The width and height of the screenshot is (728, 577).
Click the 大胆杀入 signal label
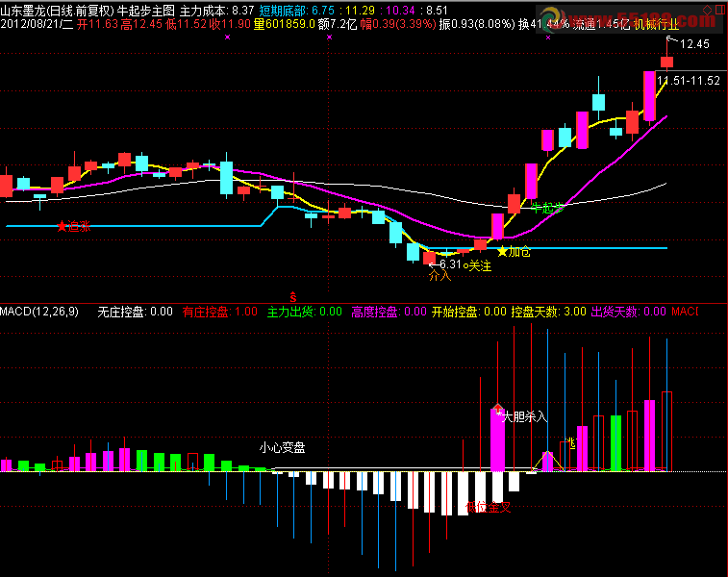click(x=525, y=416)
